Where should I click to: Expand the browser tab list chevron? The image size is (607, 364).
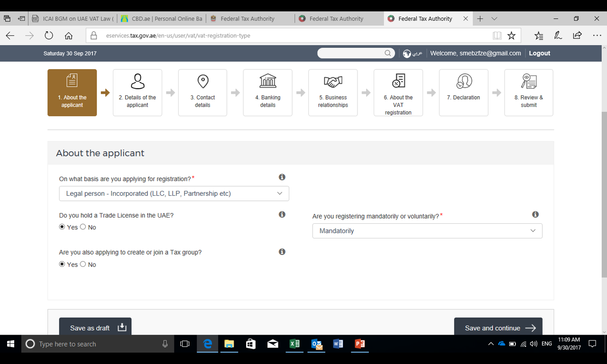click(494, 18)
